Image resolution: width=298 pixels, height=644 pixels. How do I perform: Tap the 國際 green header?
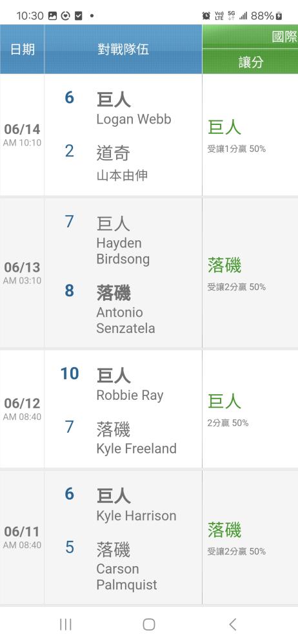(250, 37)
